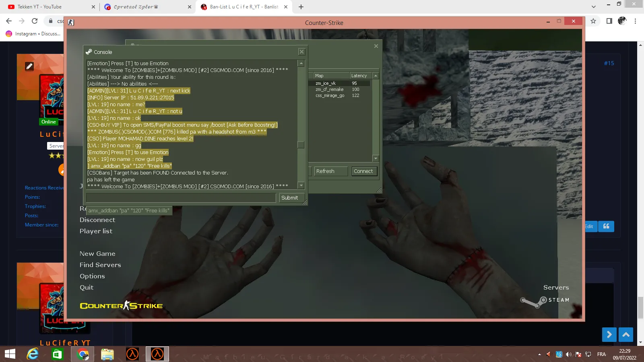
Task: Open Chrome three-dot menu
Action: coord(636,21)
